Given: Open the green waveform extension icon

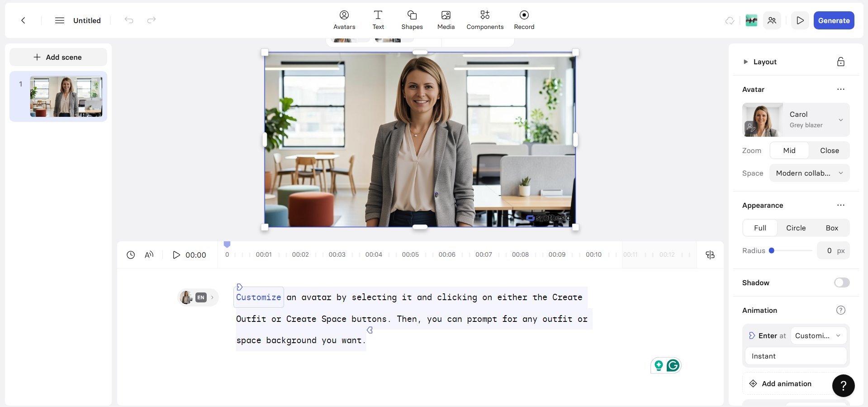Looking at the screenshot, I should point(751,20).
